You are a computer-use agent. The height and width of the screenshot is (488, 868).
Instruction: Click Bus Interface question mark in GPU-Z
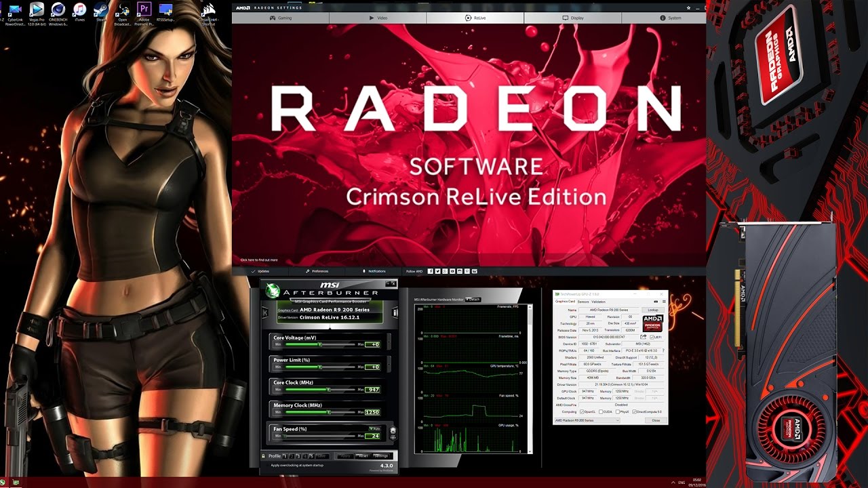click(663, 350)
